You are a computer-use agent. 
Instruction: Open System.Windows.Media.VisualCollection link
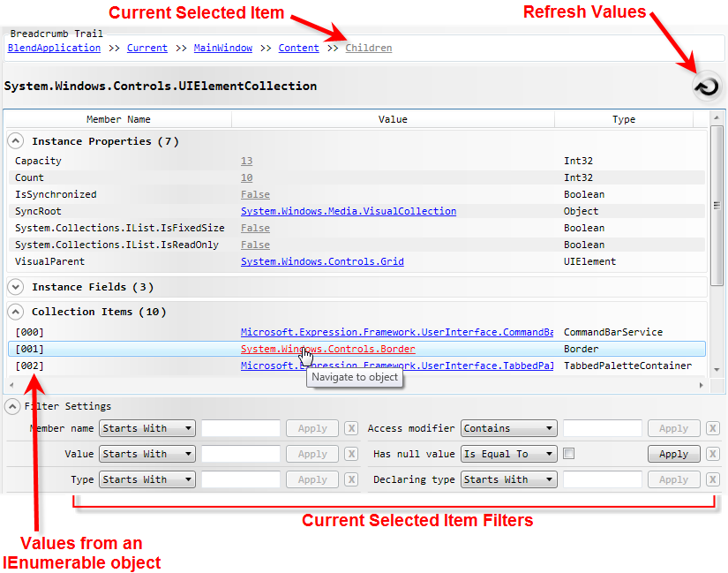pyautogui.click(x=349, y=211)
